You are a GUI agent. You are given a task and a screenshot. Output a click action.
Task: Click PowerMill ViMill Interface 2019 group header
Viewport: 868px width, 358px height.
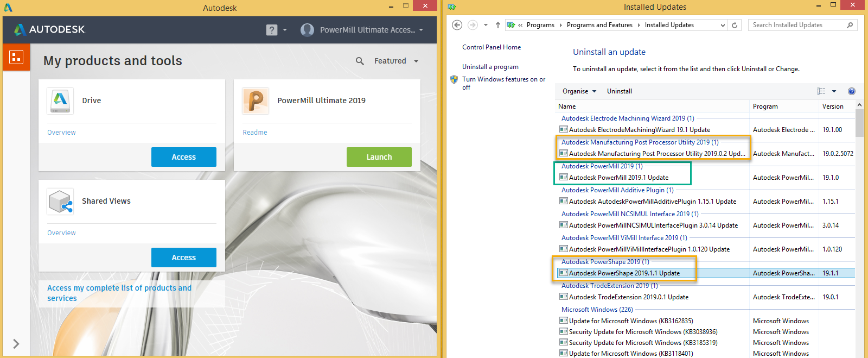click(x=624, y=238)
